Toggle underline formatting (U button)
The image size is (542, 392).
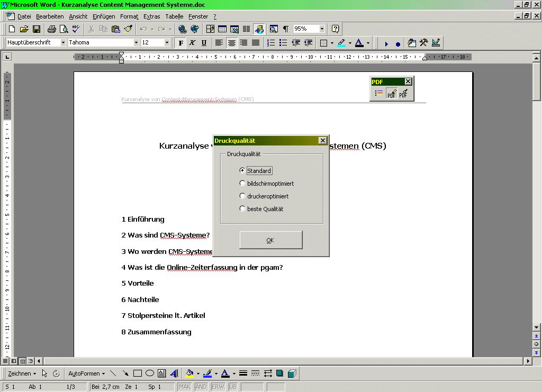click(x=204, y=43)
